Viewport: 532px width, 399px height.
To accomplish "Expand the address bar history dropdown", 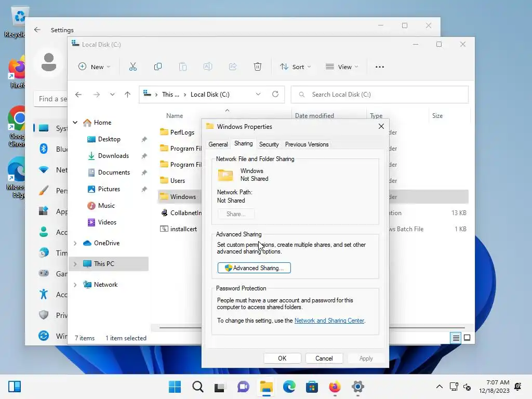I will point(258,95).
